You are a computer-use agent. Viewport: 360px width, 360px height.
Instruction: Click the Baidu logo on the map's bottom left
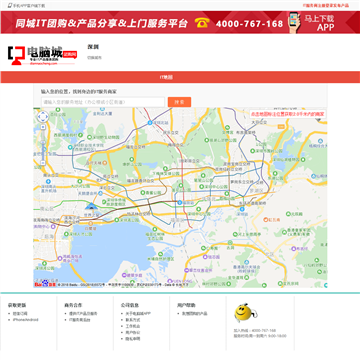coord(45,284)
